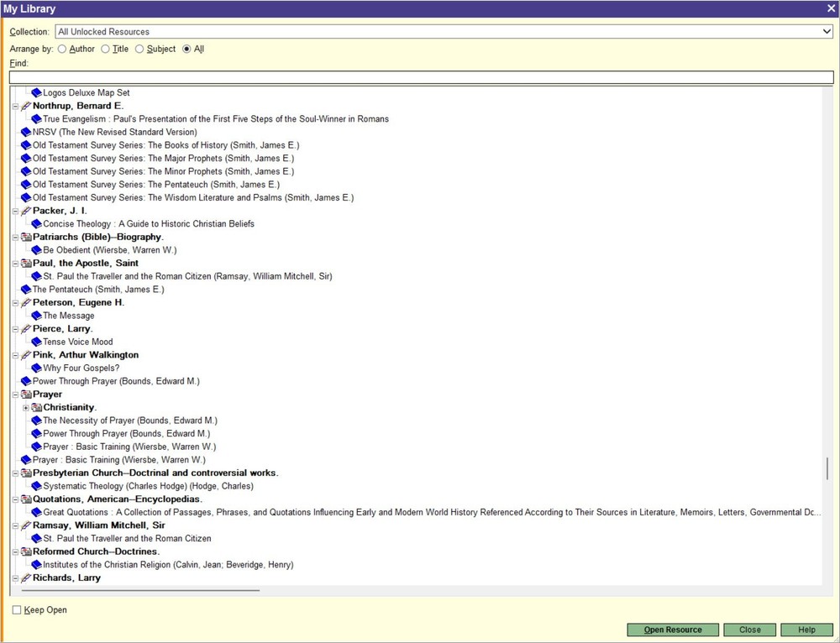Collapse the Northrup, Bernard E. node

(x=15, y=106)
